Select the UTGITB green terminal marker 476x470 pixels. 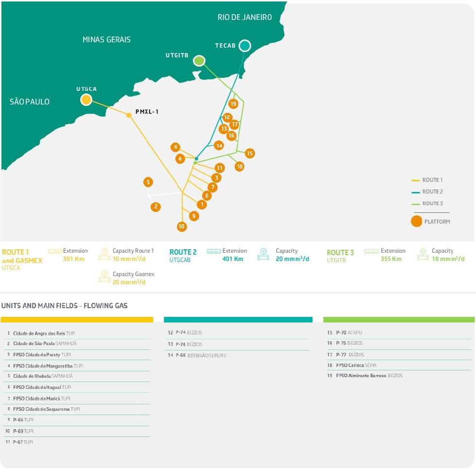pos(199,61)
